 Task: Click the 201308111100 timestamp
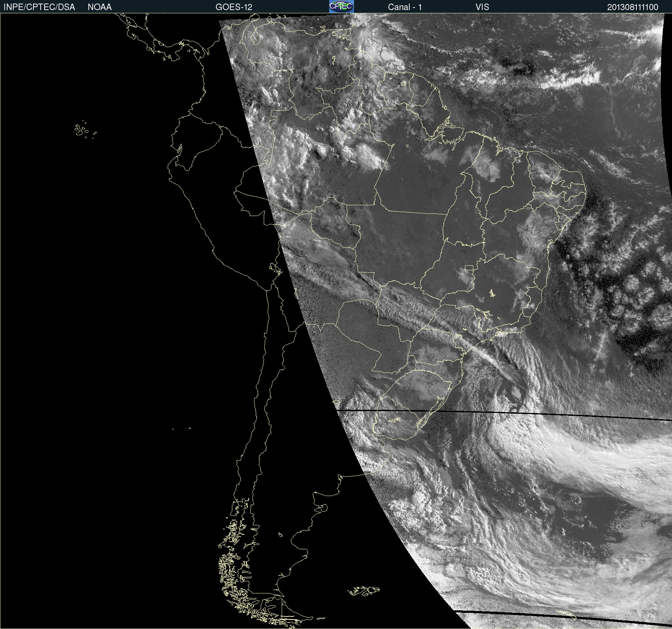click(633, 7)
